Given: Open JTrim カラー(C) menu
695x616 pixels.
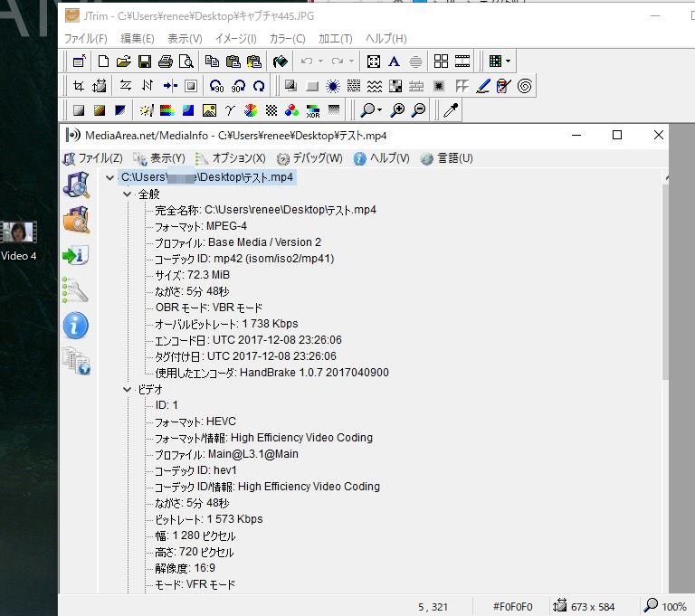Looking at the screenshot, I should (287, 39).
